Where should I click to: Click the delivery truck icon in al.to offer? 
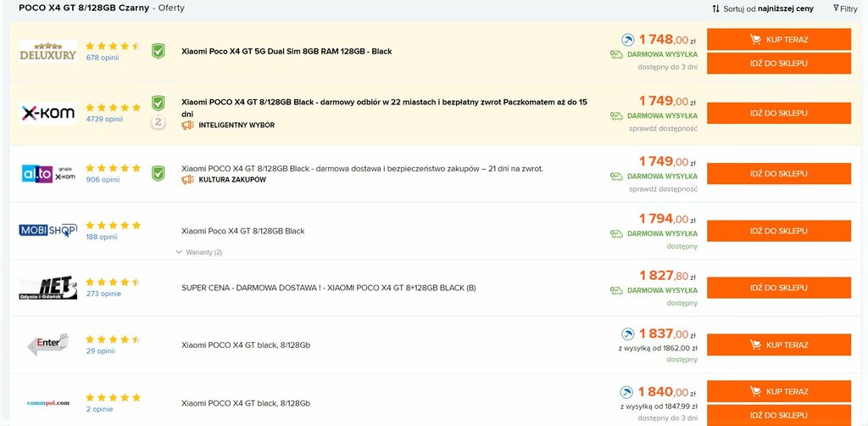tap(616, 177)
